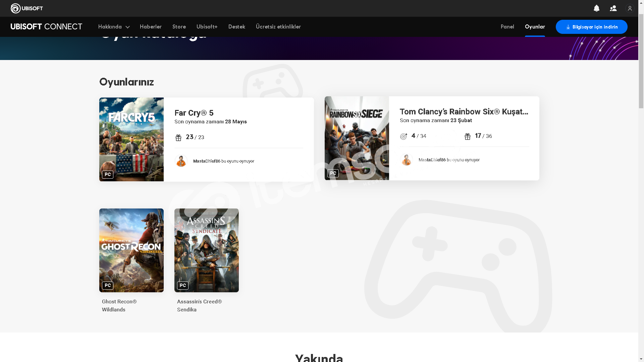Go to Haberler in navigation

pyautogui.click(x=151, y=27)
